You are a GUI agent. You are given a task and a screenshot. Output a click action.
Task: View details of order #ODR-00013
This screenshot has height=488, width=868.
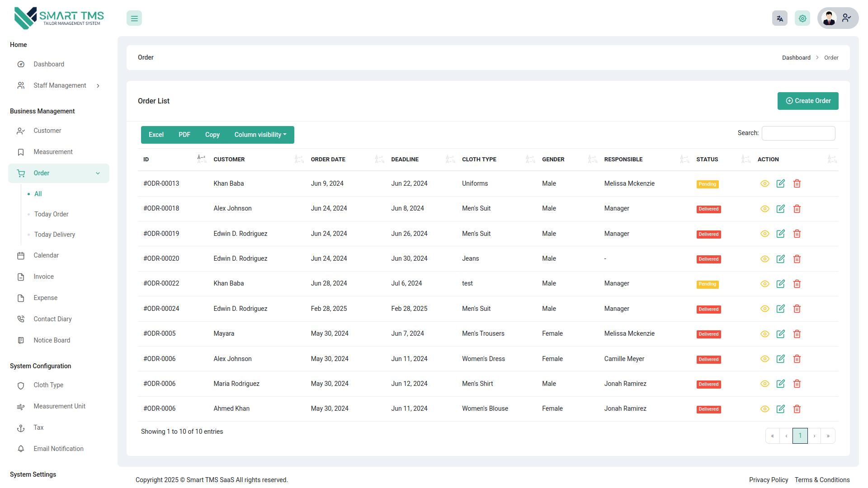click(x=765, y=183)
